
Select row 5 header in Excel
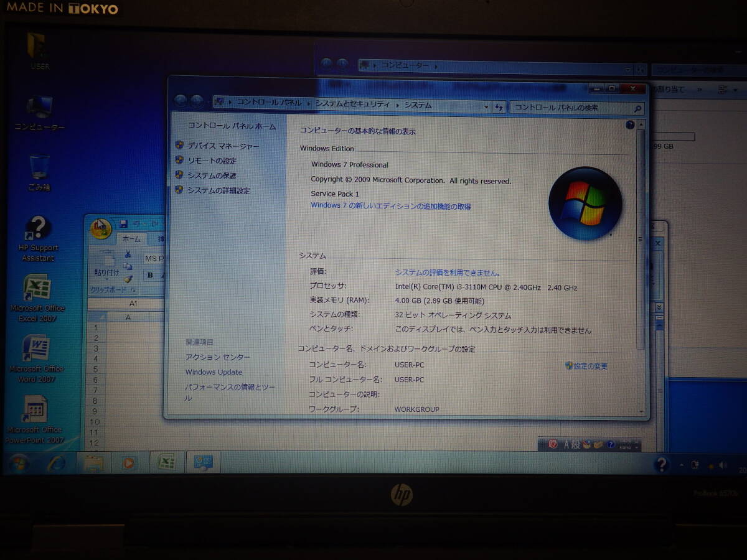pos(95,369)
